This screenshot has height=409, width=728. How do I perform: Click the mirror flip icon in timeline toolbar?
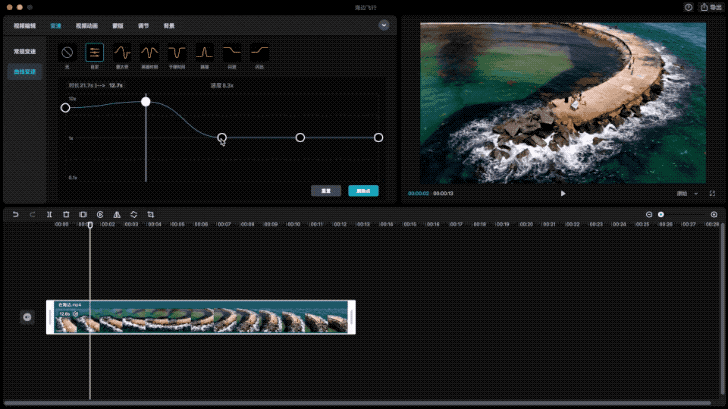pos(117,214)
